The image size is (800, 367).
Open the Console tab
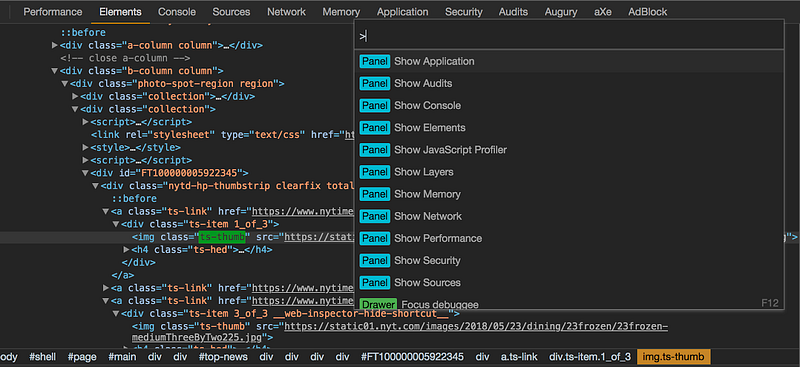(x=177, y=12)
